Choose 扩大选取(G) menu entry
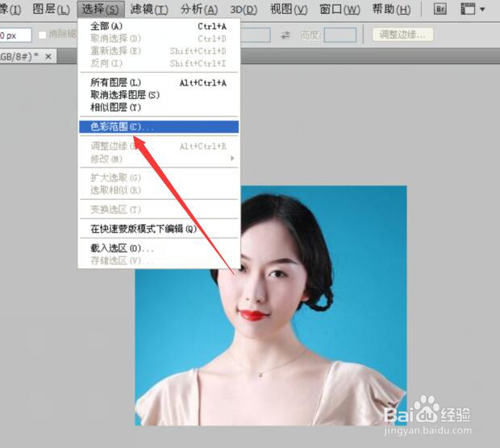The width and height of the screenshot is (500, 448). (x=159, y=178)
